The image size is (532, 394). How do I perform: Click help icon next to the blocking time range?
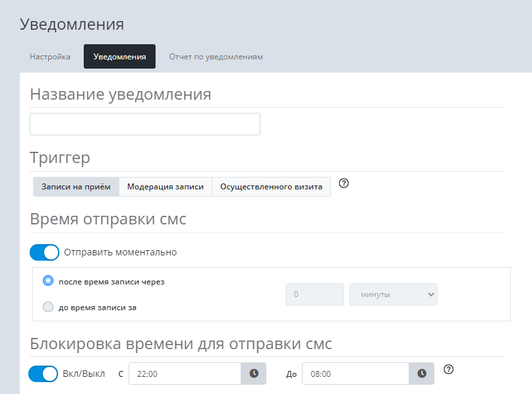click(449, 369)
